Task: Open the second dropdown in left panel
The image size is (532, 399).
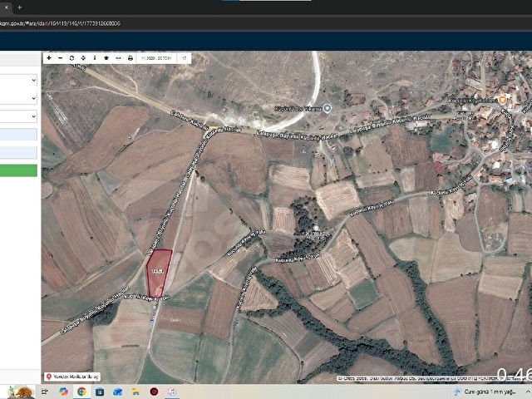Action: coord(18,98)
